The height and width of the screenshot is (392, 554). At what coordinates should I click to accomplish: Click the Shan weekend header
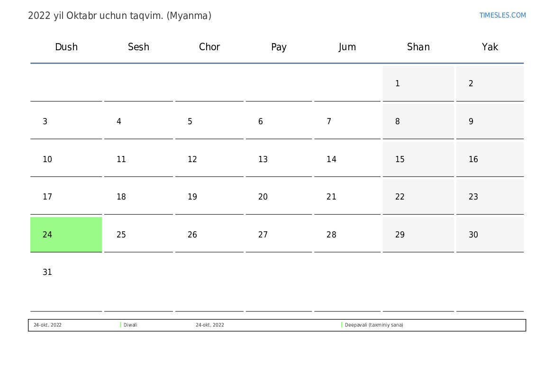pos(418,47)
